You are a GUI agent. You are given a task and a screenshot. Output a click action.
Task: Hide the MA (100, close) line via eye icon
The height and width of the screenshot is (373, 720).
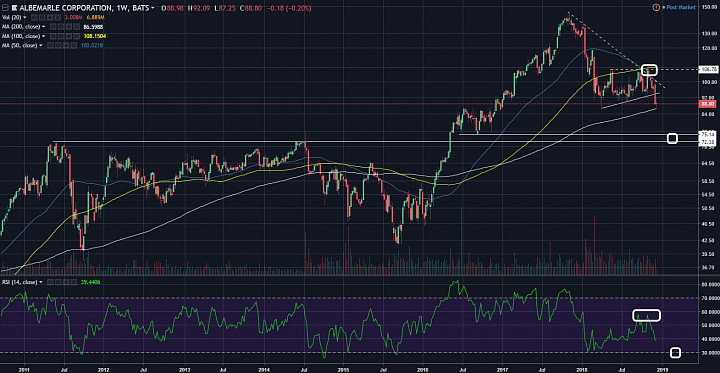click(53, 36)
